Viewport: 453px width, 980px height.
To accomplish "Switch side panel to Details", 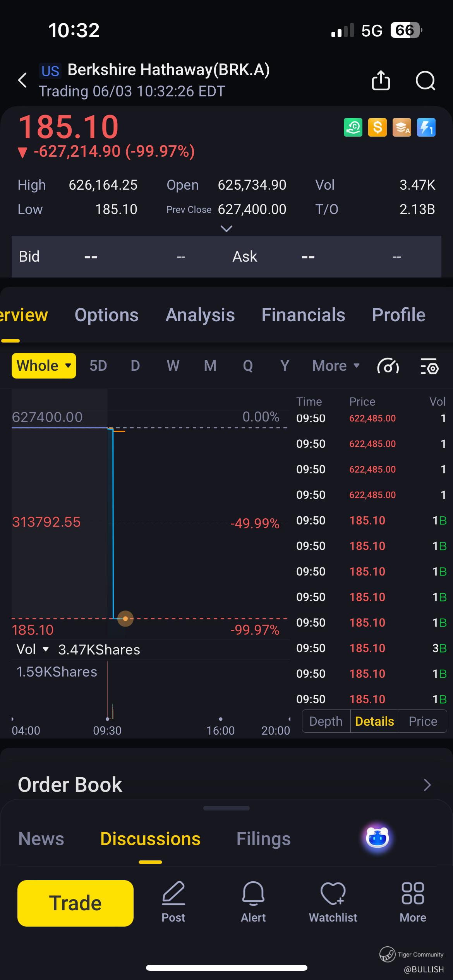I will (x=374, y=721).
